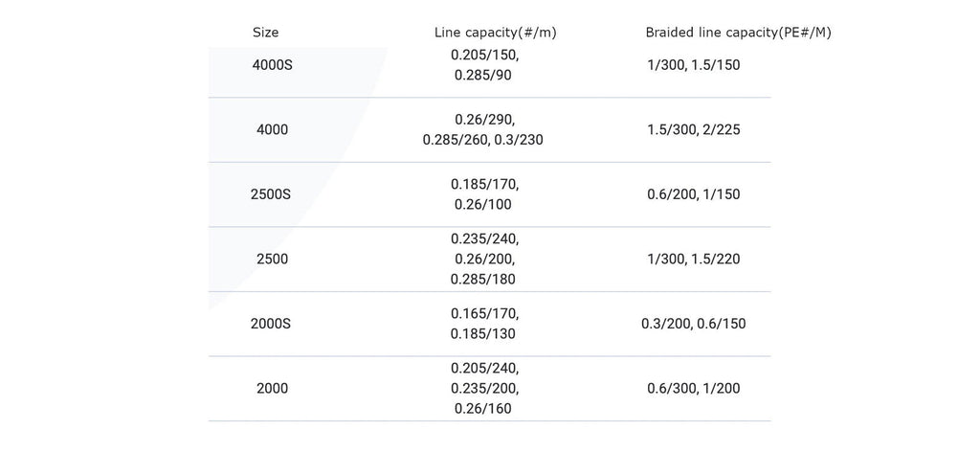
Task: Select the 4000S size cell
Action: tap(272, 65)
